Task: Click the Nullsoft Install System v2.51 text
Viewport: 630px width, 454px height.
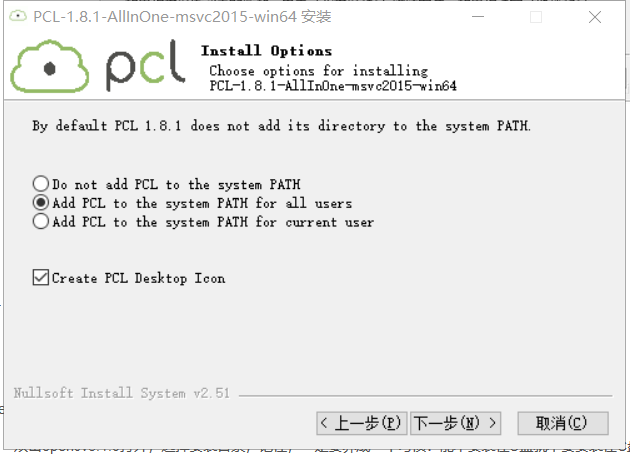Action: click(x=122, y=393)
